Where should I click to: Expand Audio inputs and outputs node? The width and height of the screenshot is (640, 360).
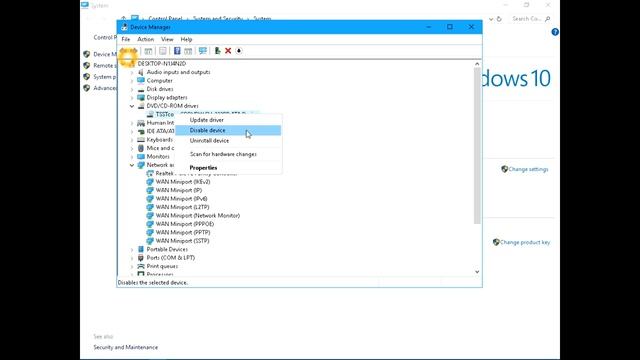click(x=132, y=72)
